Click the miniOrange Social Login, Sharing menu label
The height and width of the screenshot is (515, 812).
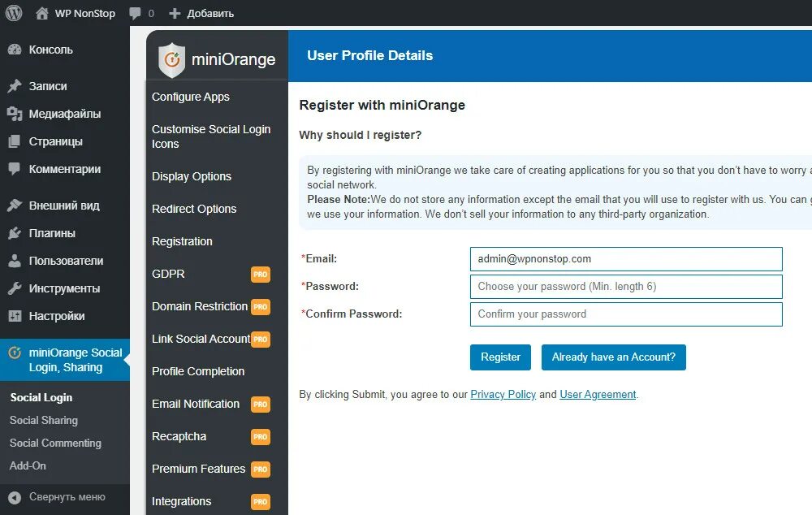[x=76, y=360]
